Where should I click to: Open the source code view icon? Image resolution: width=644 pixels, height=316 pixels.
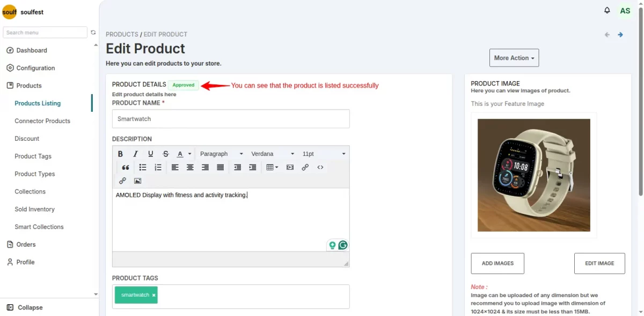(320, 167)
